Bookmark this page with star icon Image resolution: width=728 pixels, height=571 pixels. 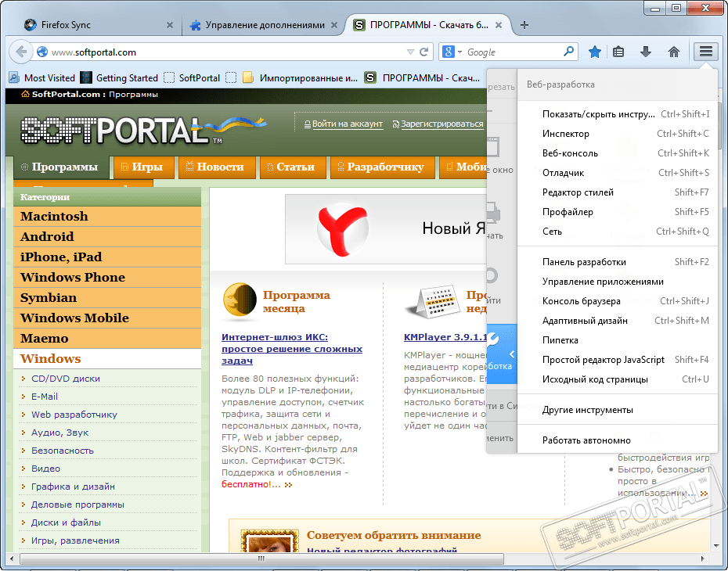[x=594, y=52]
